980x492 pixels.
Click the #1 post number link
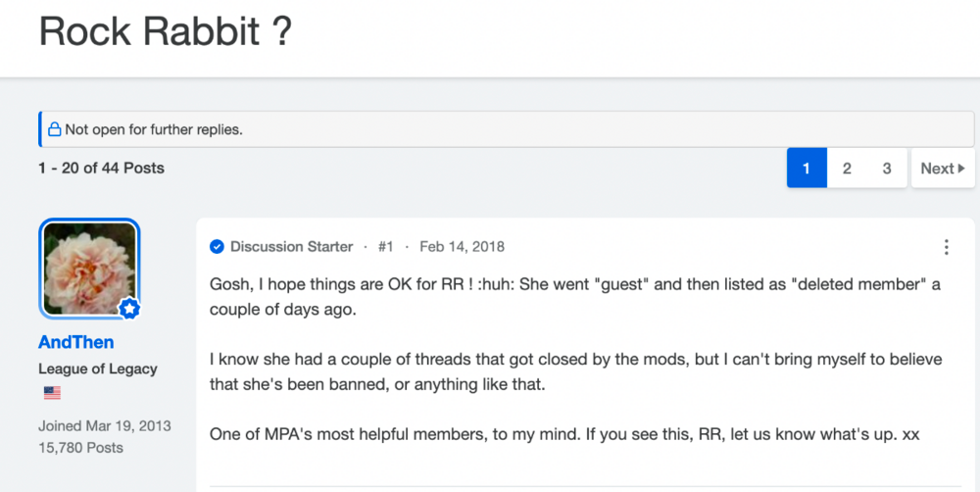click(385, 247)
